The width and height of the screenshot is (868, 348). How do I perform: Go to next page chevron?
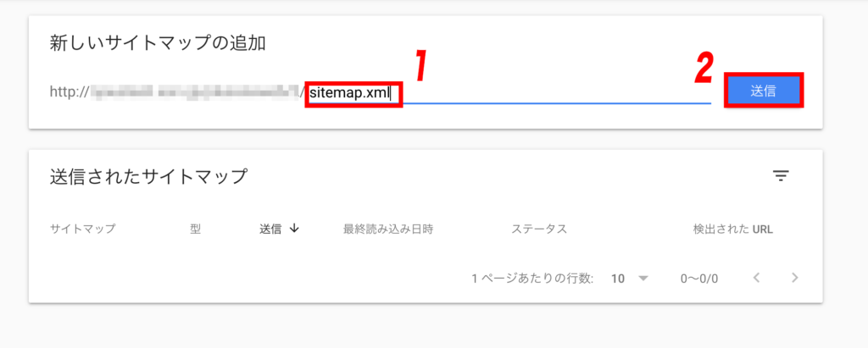795,278
